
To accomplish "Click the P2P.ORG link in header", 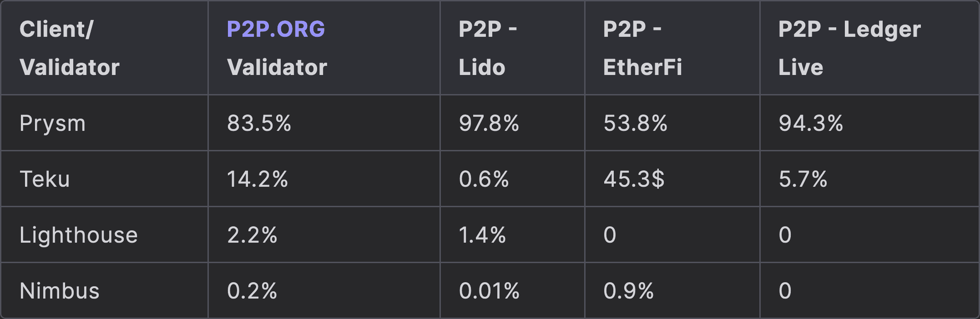I will pyautogui.click(x=276, y=29).
